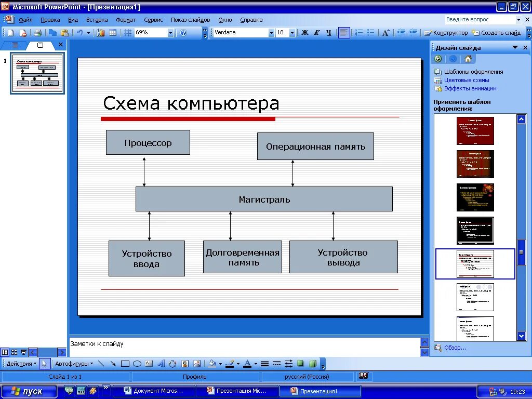Open the font size 18 dropdown
532x399 pixels.
pos(292,33)
